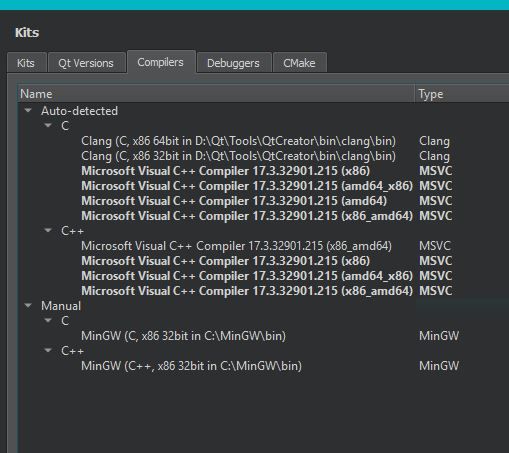This screenshot has height=453, width=509.
Task: Select MSVC (x86_amd64) under Auto-detected C
Action: click(247, 216)
